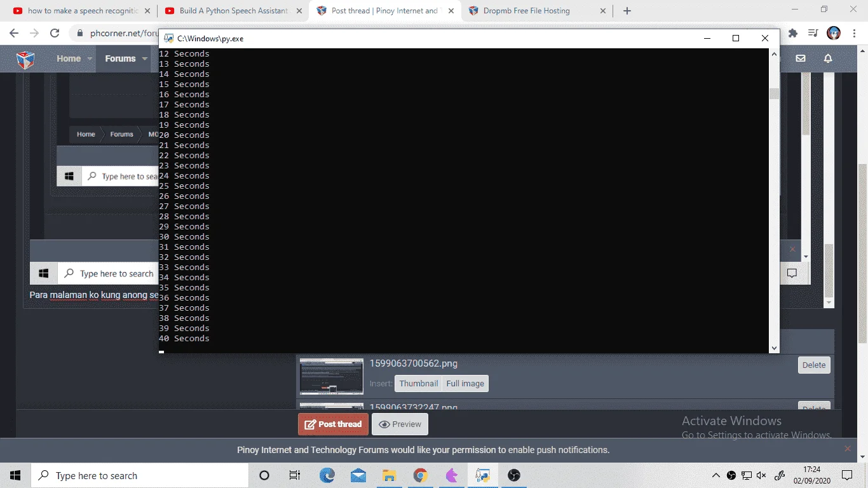Open the Home forum nav item
Image resolution: width=868 pixels, height=488 pixels.
pos(69,58)
